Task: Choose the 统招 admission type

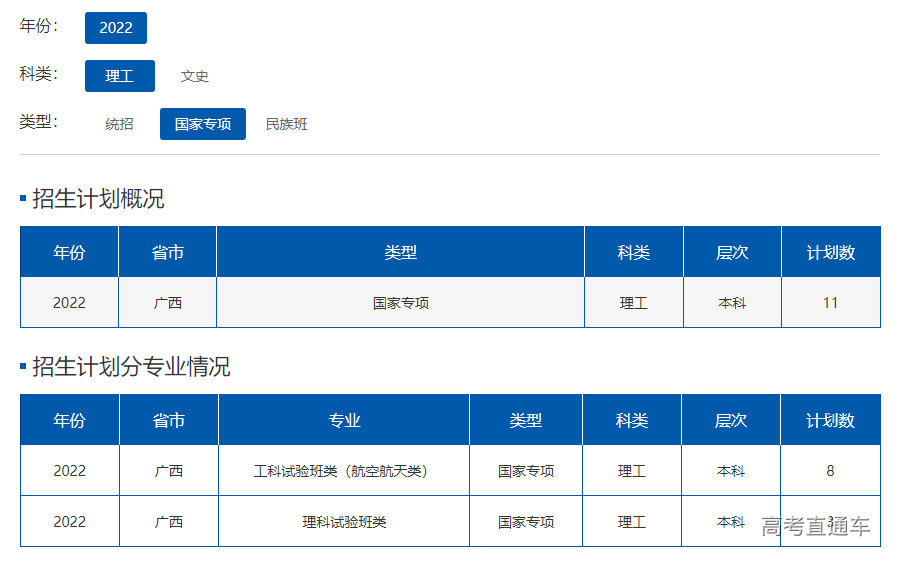Action: (119, 124)
